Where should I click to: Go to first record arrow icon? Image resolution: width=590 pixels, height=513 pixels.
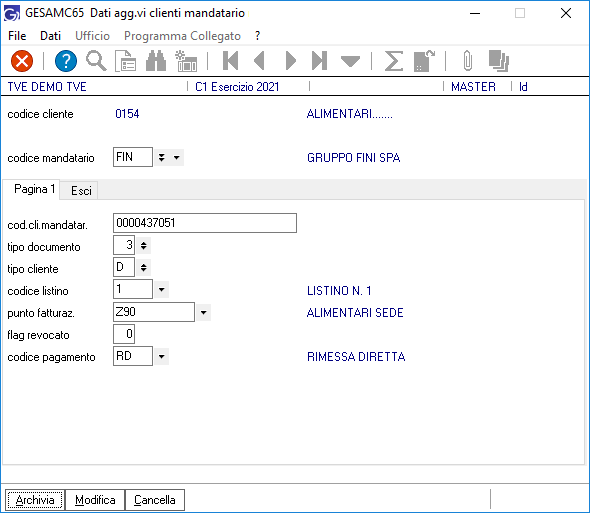point(231,61)
